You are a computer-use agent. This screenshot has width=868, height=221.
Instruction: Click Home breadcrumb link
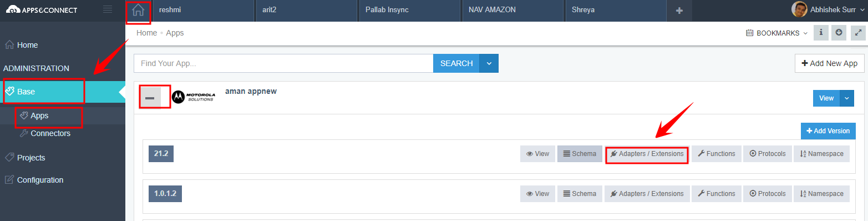point(147,33)
